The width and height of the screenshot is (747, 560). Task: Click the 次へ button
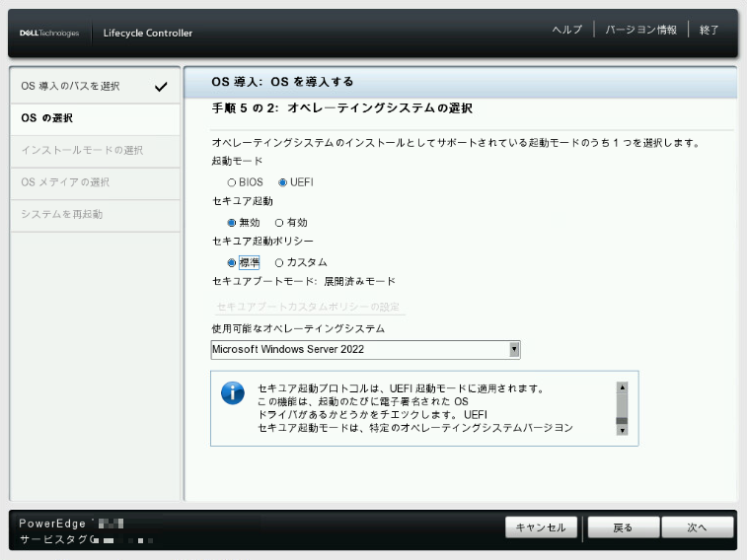pyautogui.click(x=697, y=527)
